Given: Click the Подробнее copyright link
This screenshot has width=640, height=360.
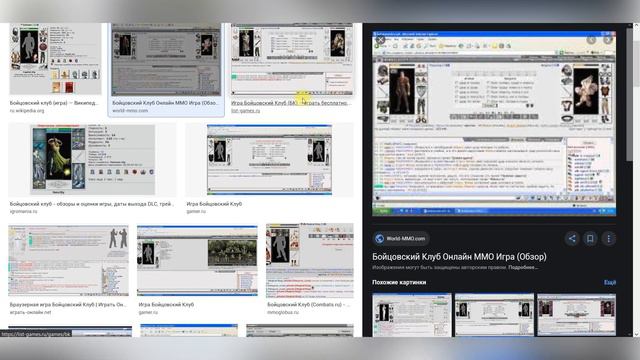Looking at the screenshot, I should pos(523,268).
